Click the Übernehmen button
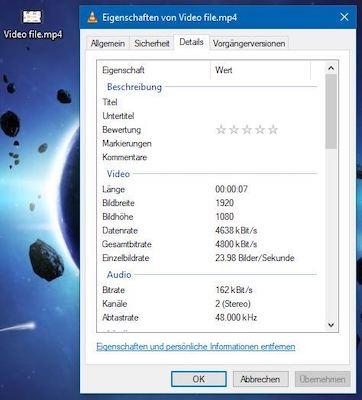362x400 pixels. (322, 379)
